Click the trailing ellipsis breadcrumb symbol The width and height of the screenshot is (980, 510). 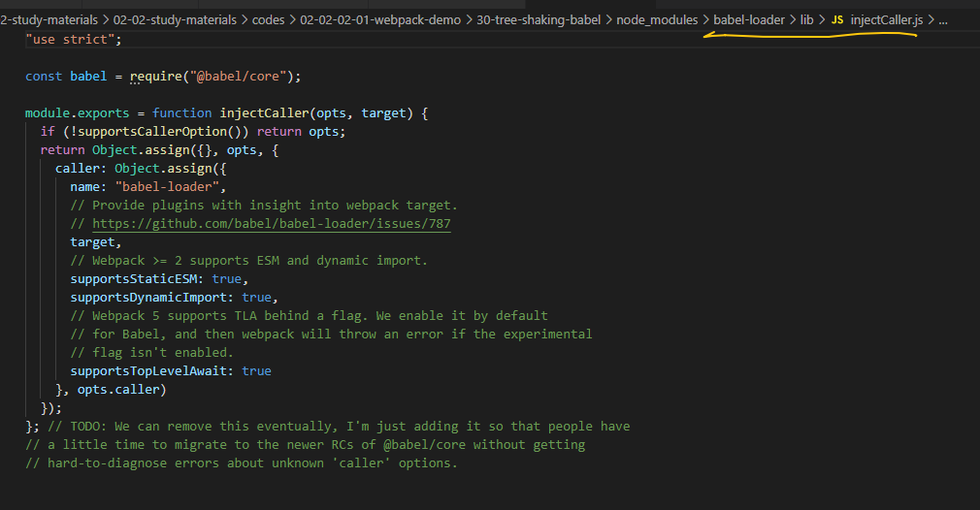(x=943, y=19)
